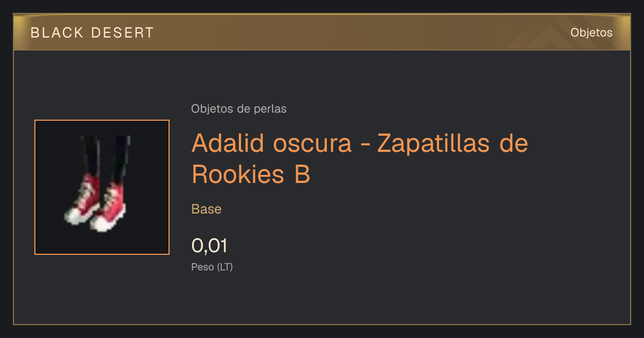The width and height of the screenshot is (644, 338).
Task: Open the Objetos de perlas category
Action: click(x=239, y=108)
